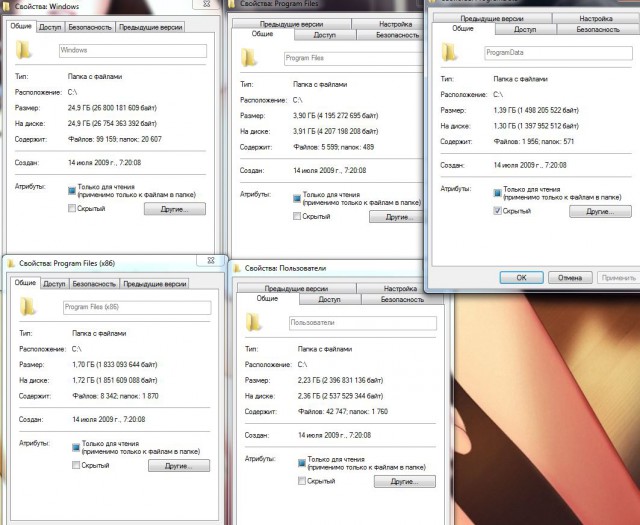Toggle 'Скрытый' checkbox in Пользователи properties
The height and width of the screenshot is (525, 640).
pos(302,481)
